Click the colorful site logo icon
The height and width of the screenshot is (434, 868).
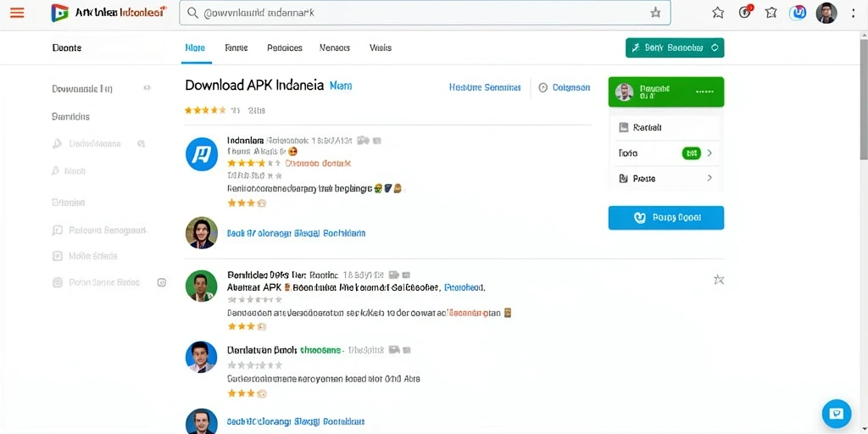[59, 12]
